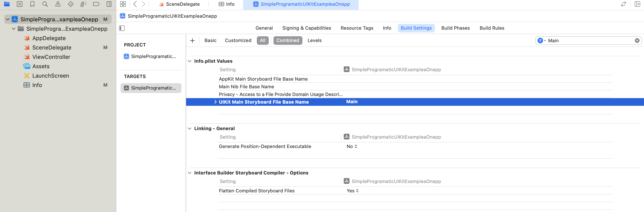Clear the Main search filter text
The height and width of the screenshot is (212, 644).
(x=637, y=41)
